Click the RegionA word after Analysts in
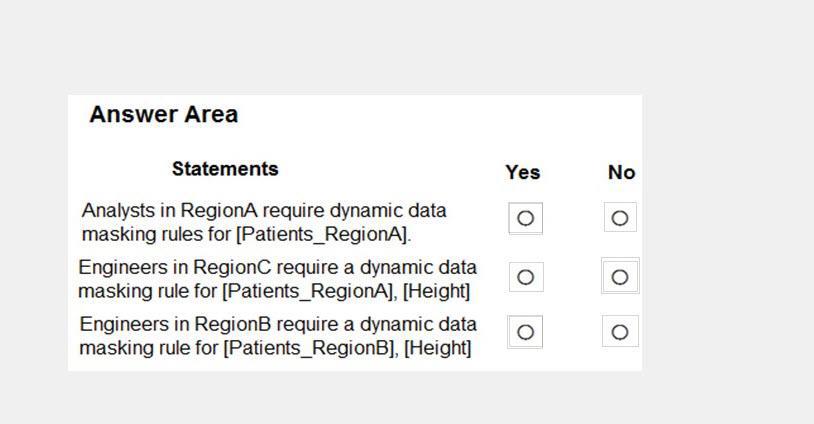 click(x=219, y=211)
